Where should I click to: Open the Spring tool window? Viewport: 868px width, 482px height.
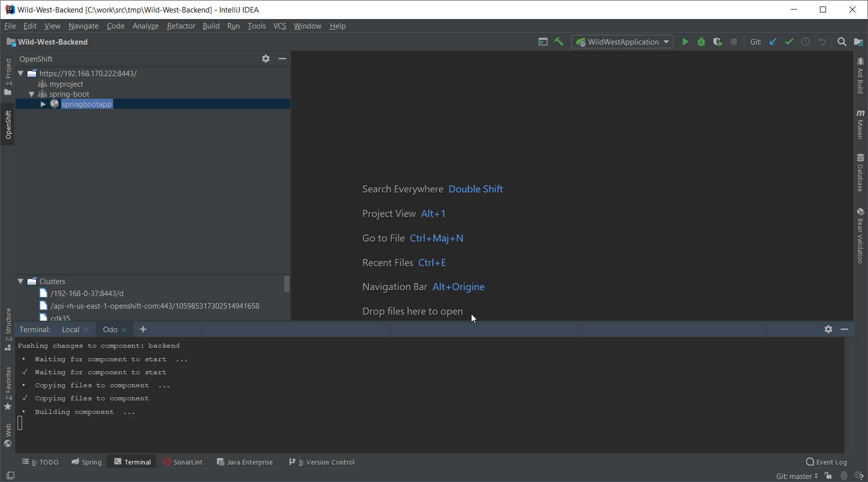pyautogui.click(x=87, y=462)
